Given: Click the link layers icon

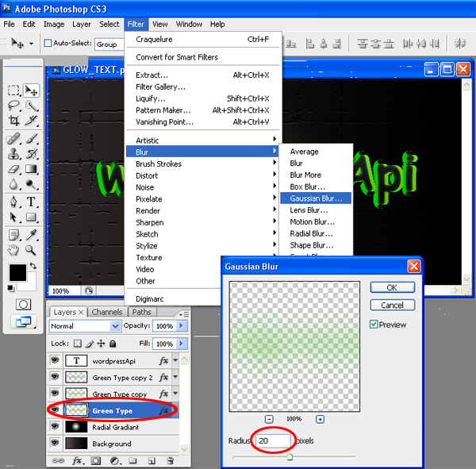Looking at the screenshot, I should [x=58, y=460].
